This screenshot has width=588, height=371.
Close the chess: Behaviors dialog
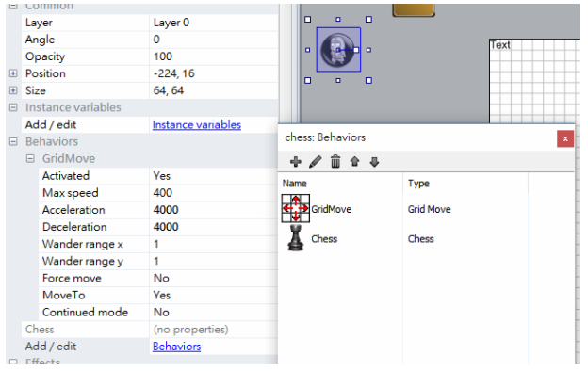[x=565, y=138]
